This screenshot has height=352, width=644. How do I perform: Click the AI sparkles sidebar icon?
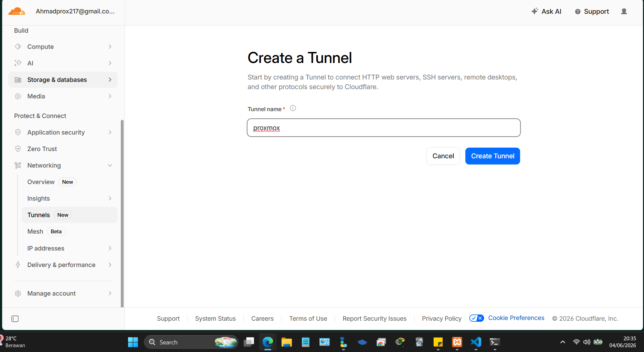coord(18,63)
